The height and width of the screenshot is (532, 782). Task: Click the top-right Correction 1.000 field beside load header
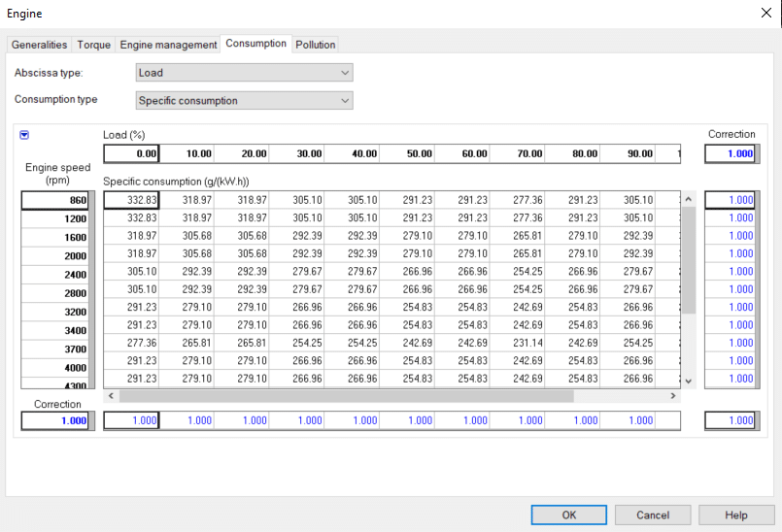pos(731,154)
